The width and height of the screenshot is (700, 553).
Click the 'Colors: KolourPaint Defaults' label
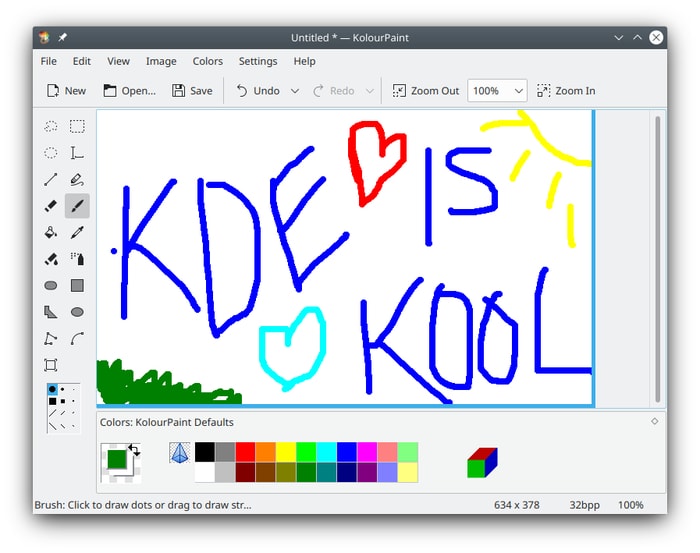[167, 422]
